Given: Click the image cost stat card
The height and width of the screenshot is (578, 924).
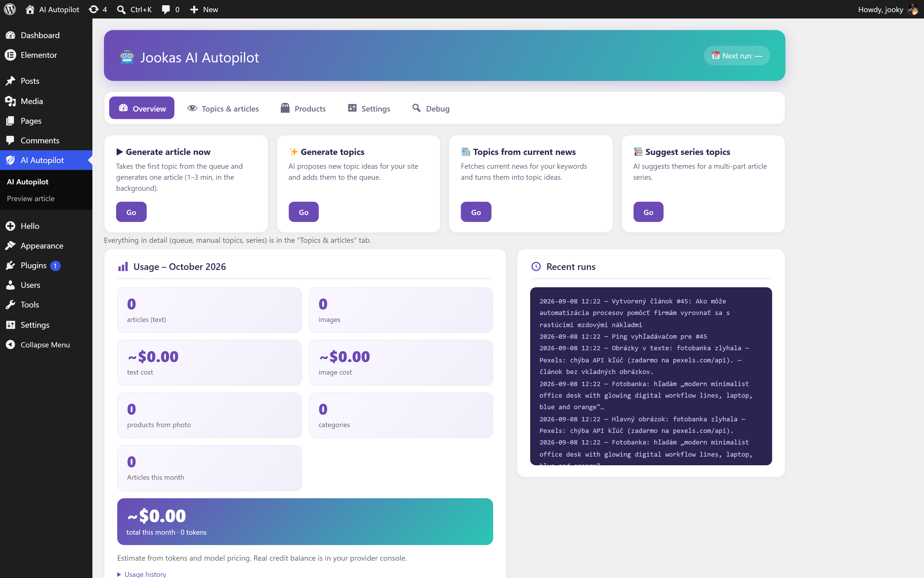Looking at the screenshot, I should click(401, 363).
